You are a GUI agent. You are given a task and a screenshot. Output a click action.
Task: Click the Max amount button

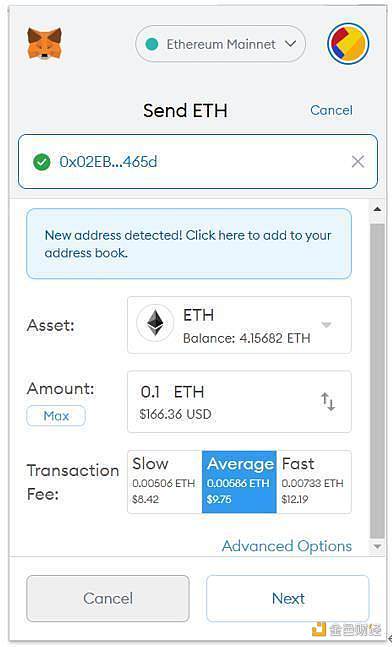[56, 416]
